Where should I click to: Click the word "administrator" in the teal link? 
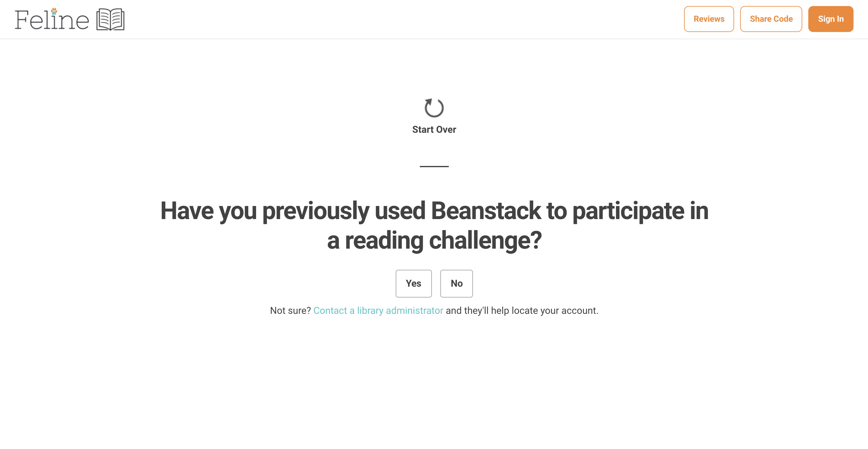414,310
